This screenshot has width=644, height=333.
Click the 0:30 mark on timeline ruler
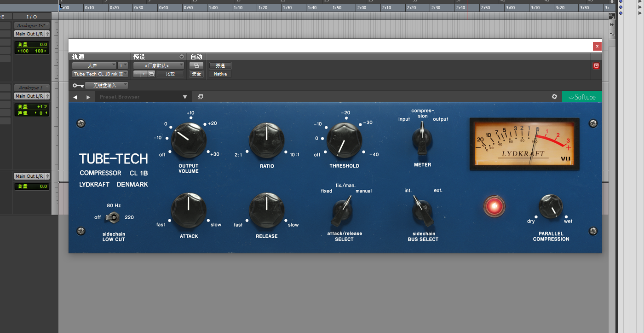pos(138,8)
